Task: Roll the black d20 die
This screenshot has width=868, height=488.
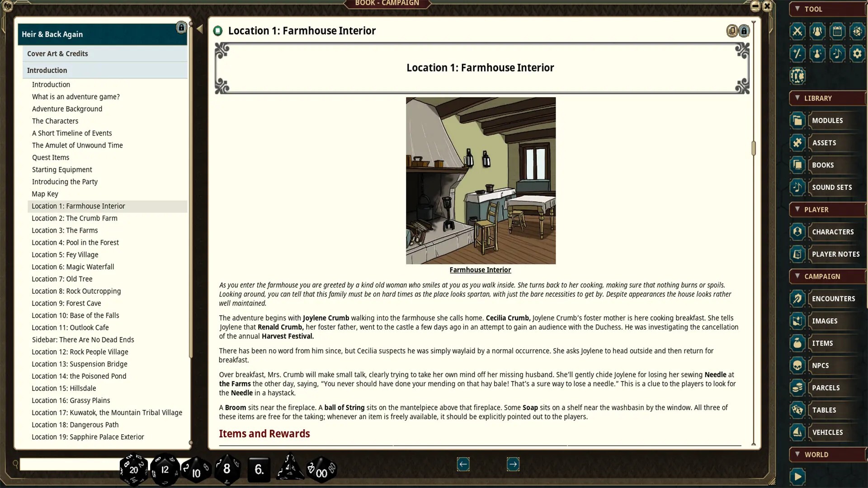Action: coord(133,469)
